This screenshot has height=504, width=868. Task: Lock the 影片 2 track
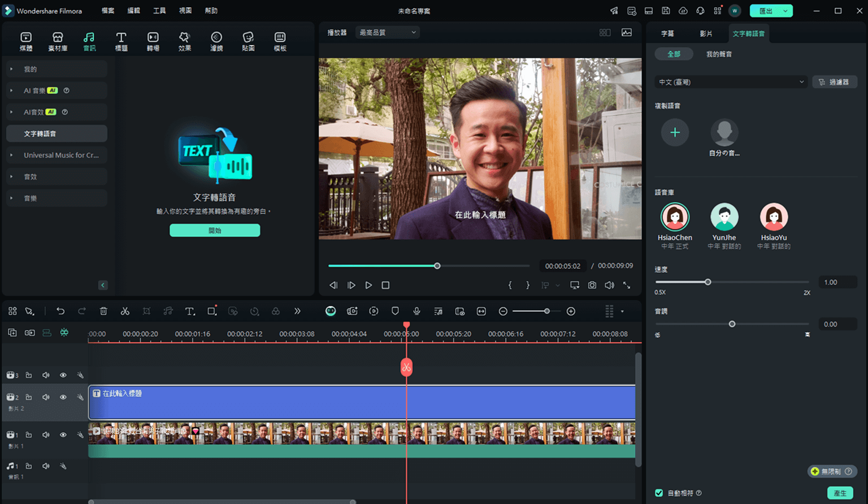tap(28, 397)
